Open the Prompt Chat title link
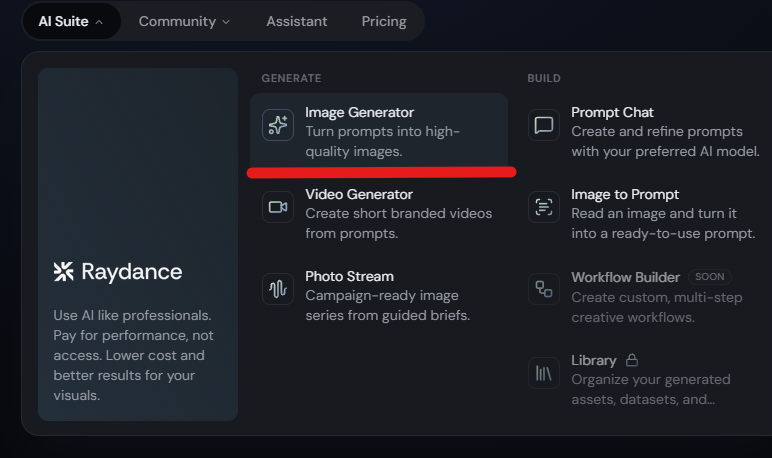772x458 pixels. click(612, 112)
